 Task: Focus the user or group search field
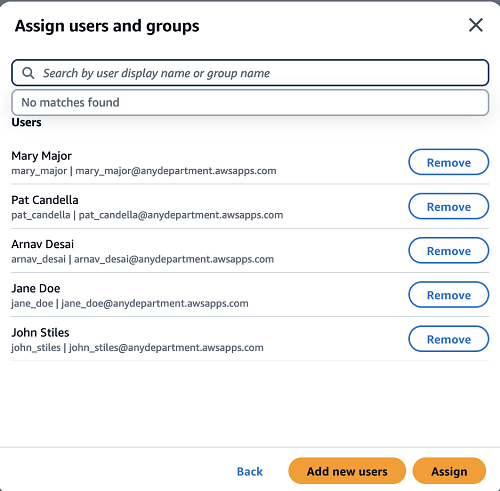(250, 73)
